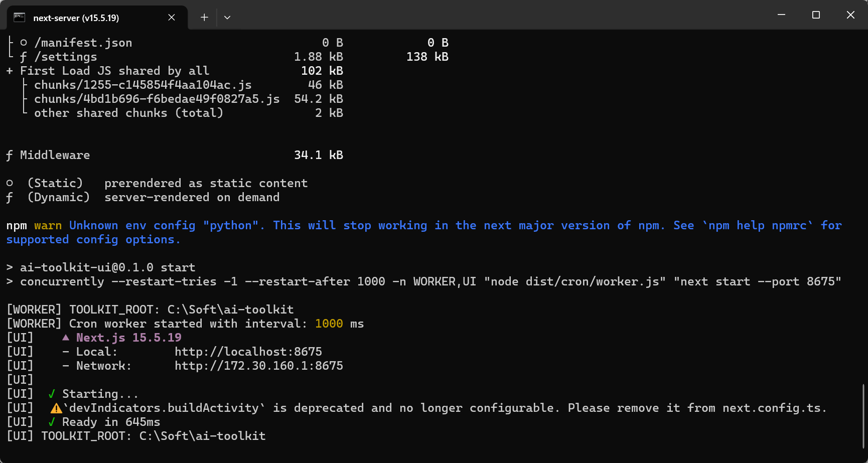Click the 102 kB shared size value
Screen dimensions: 868x463
pyautogui.click(x=322, y=71)
